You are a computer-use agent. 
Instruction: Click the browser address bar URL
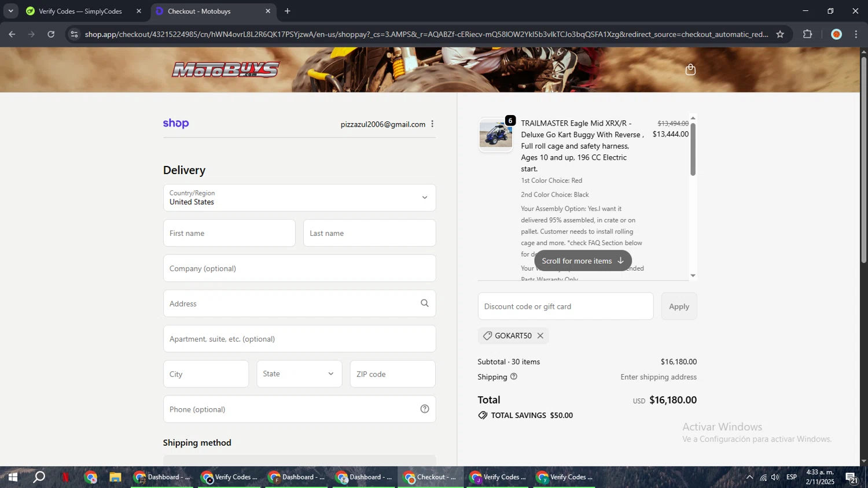tap(426, 34)
